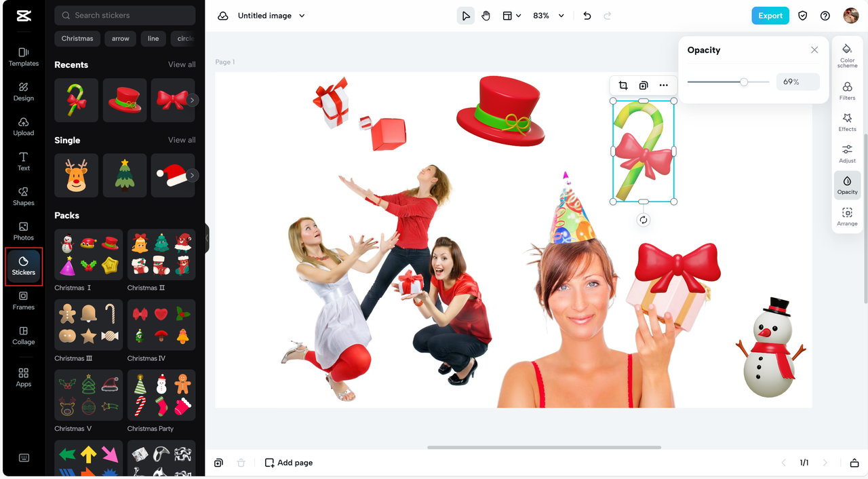Screen dimensions: 868x479
Task: Pick the Christmas tree single sticker
Action: click(x=125, y=176)
